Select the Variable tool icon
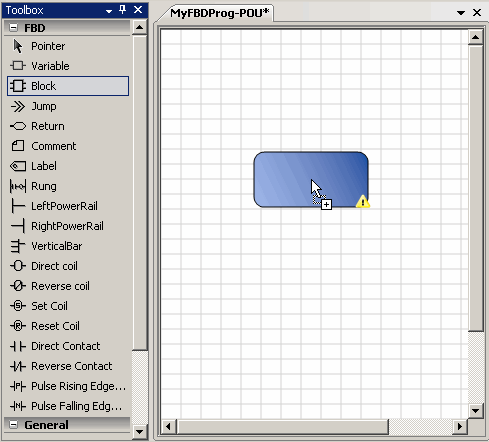The image size is (489, 442). pos(18,66)
